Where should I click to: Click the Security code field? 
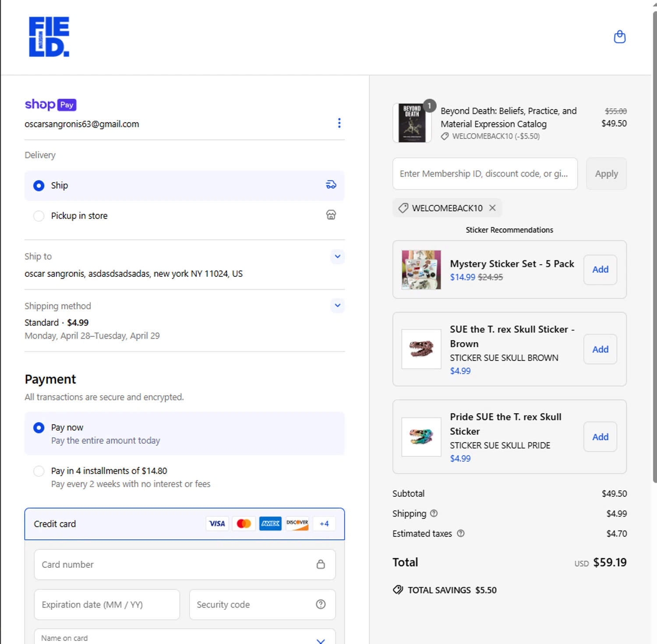pos(262,604)
